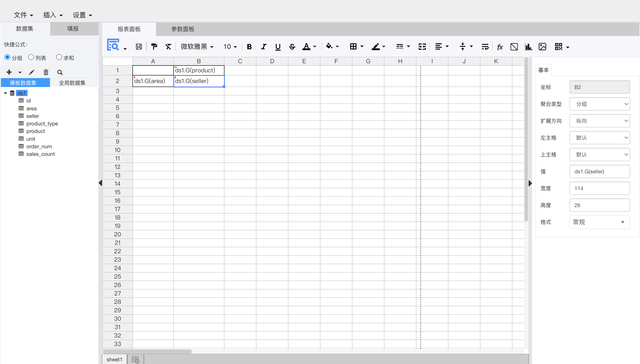Screen dimensions: 640x364
Task: Delete the selected dataset with the trash icon
Action: click(46, 73)
